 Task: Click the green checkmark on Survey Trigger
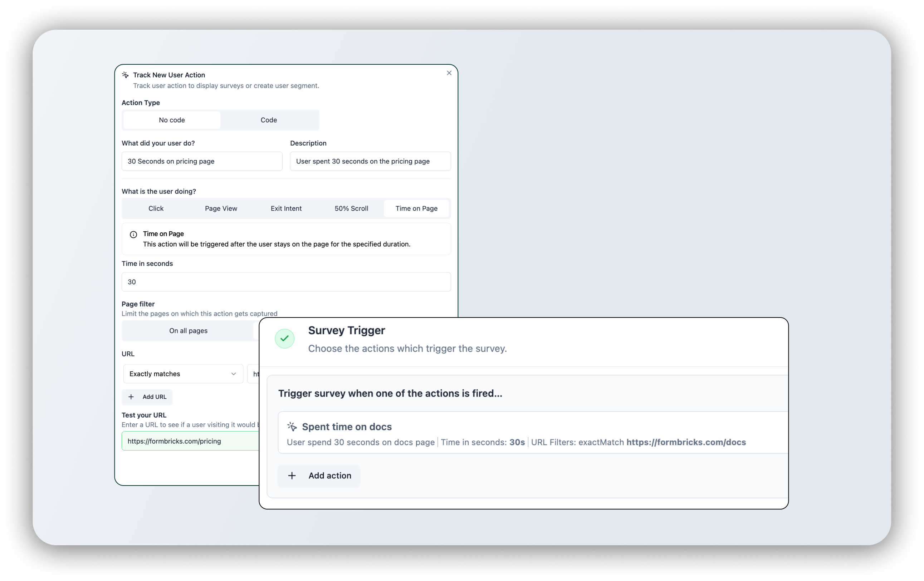(284, 338)
